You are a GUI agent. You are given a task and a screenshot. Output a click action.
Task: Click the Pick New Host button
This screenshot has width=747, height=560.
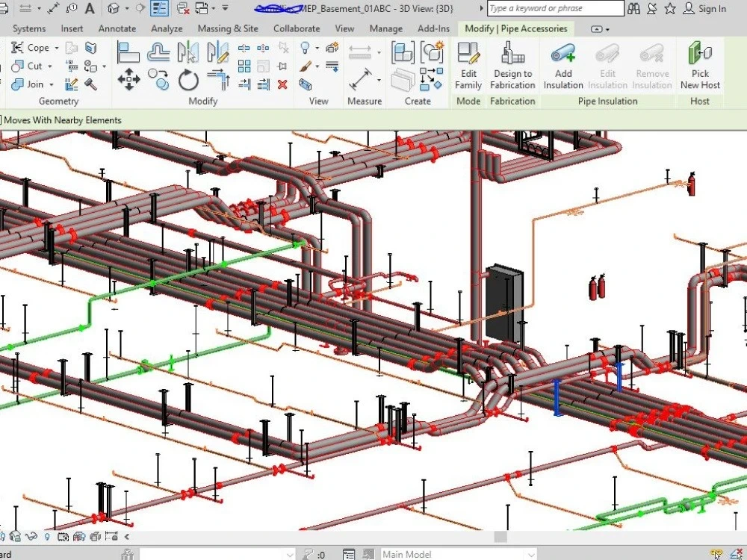[x=700, y=66]
